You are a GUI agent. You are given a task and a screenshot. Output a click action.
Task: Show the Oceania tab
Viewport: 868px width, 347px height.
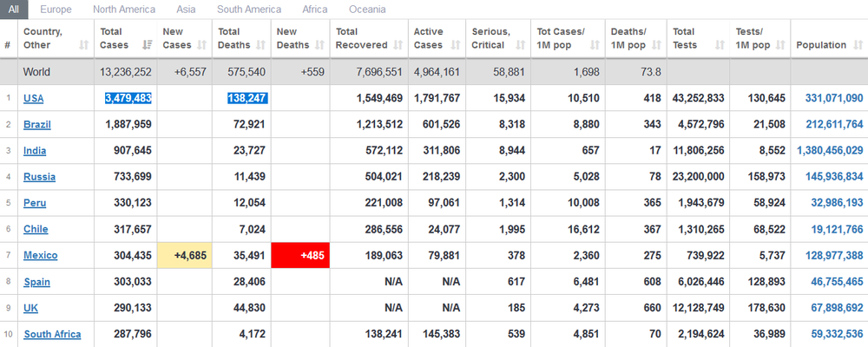(367, 10)
